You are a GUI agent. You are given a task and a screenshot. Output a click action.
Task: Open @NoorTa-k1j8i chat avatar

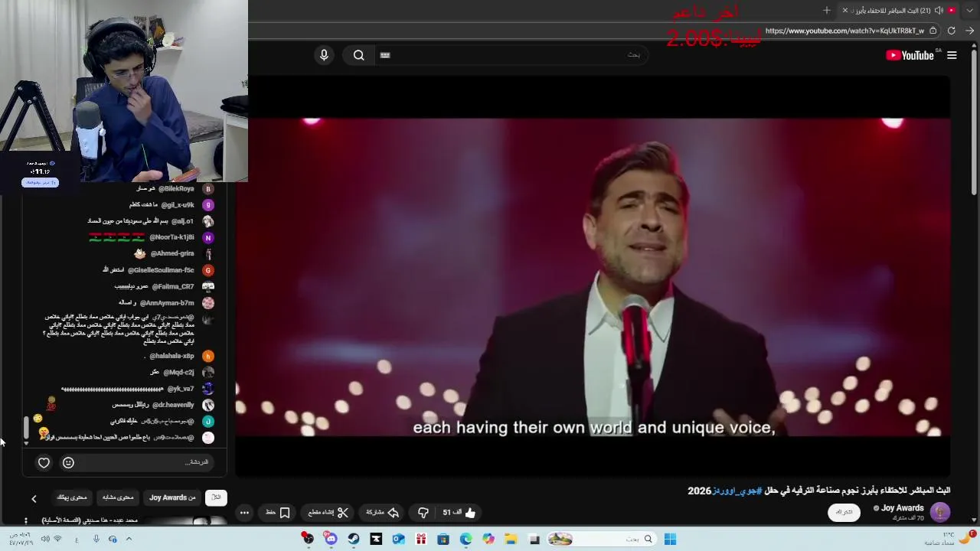point(208,238)
